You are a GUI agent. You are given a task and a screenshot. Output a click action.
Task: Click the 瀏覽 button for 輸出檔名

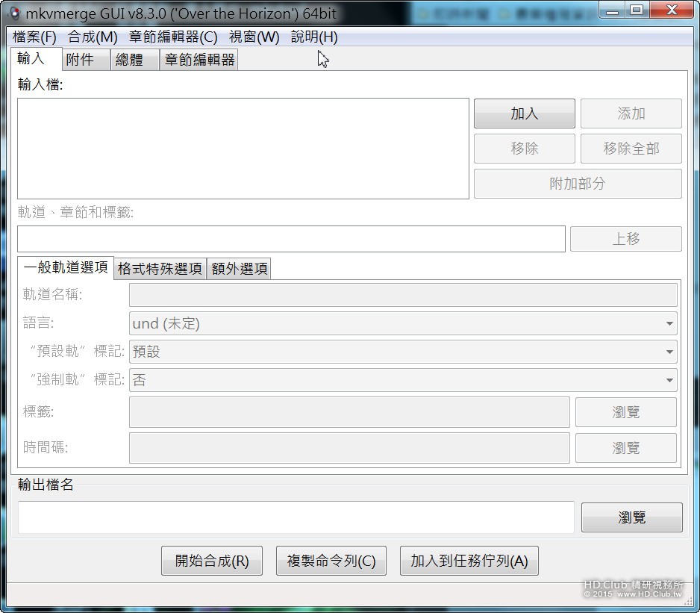click(x=631, y=517)
